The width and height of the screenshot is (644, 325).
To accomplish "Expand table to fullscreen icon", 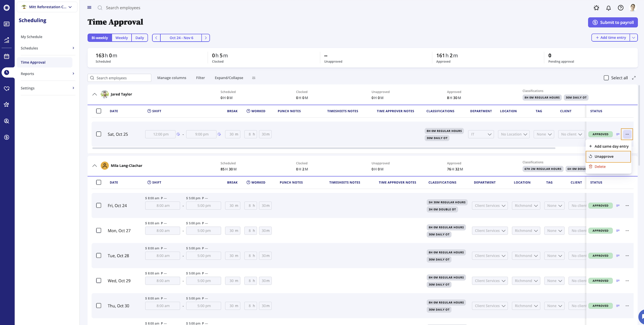I will click(634, 78).
